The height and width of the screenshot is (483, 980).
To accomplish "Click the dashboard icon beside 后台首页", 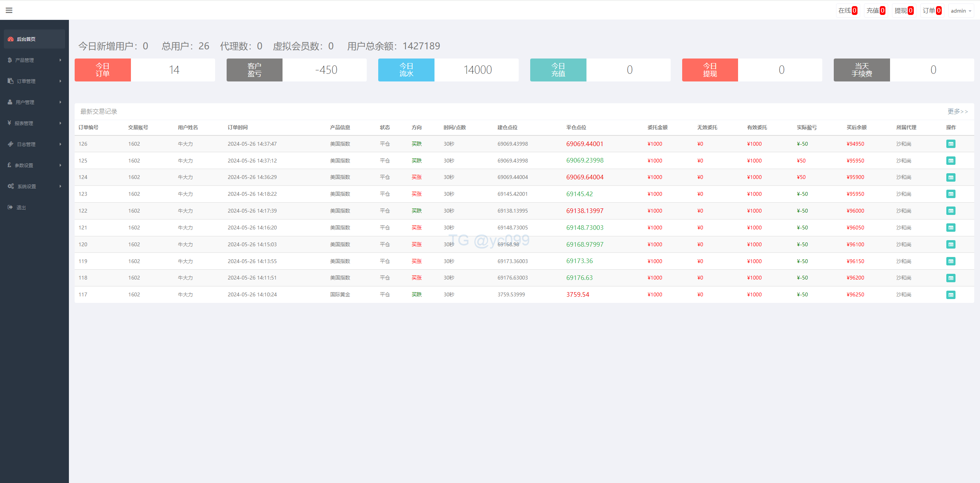I will click(x=11, y=39).
